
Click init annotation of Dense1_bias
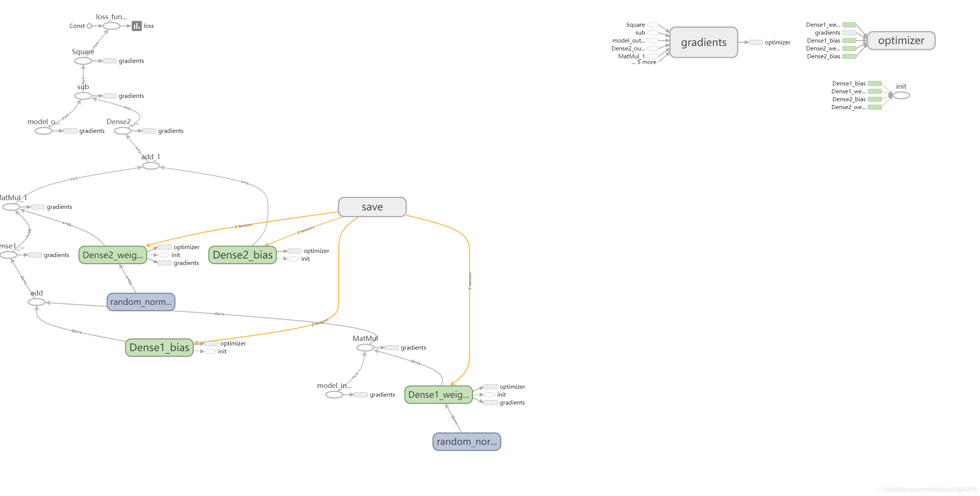point(216,351)
